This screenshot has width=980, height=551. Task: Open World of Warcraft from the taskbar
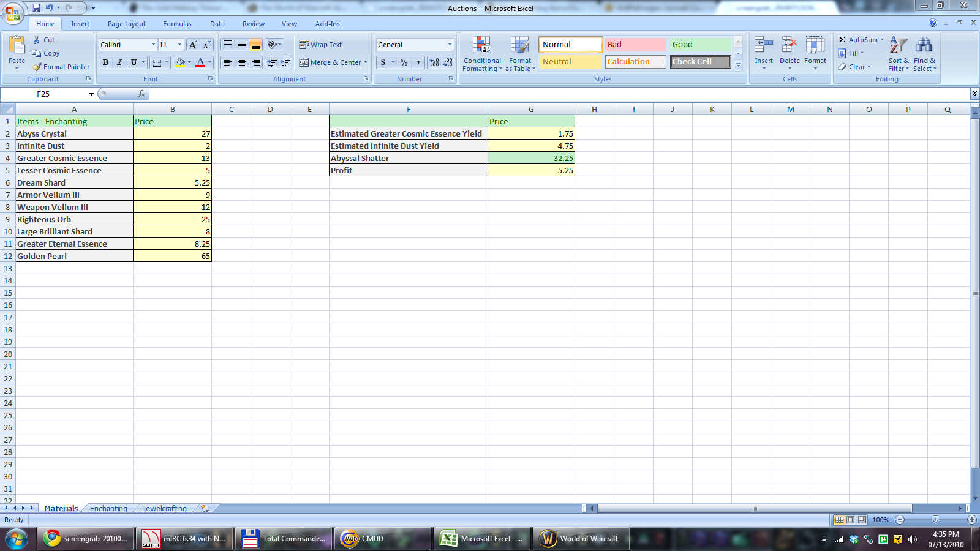(x=580, y=539)
